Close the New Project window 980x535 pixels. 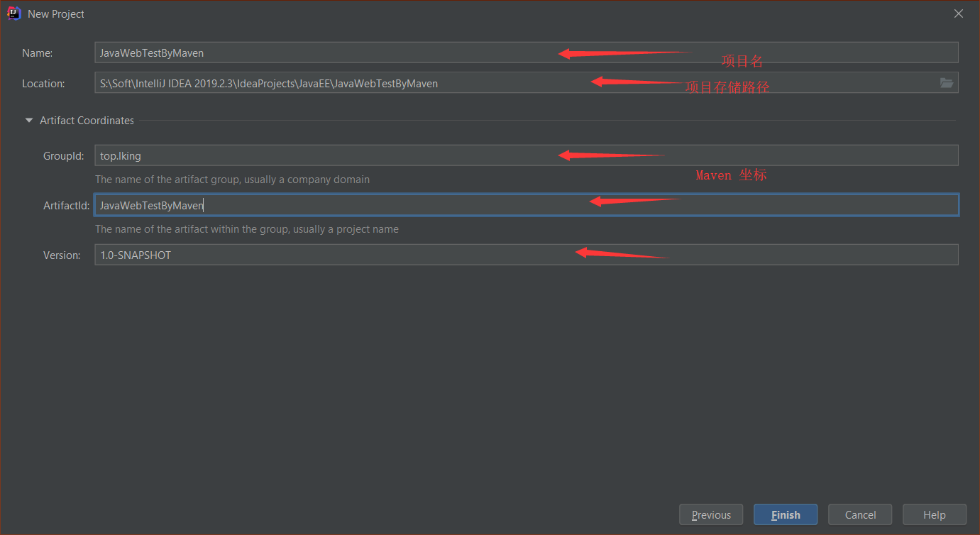pos(959,13)
